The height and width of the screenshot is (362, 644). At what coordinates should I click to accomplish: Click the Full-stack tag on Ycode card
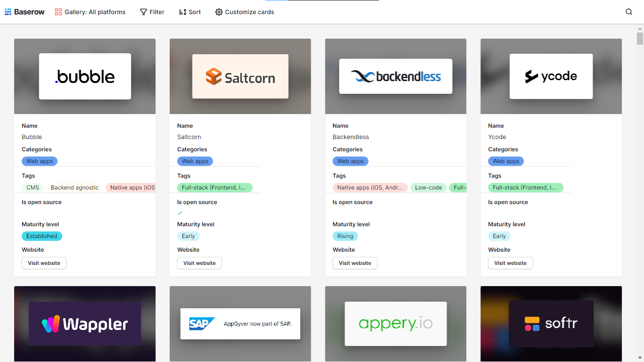pos(526,188)
